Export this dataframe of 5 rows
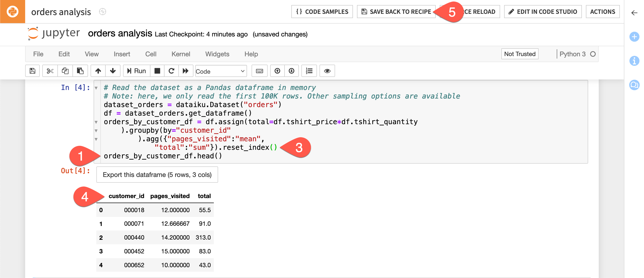The image size is (644, 278). [x=157, y=174]
